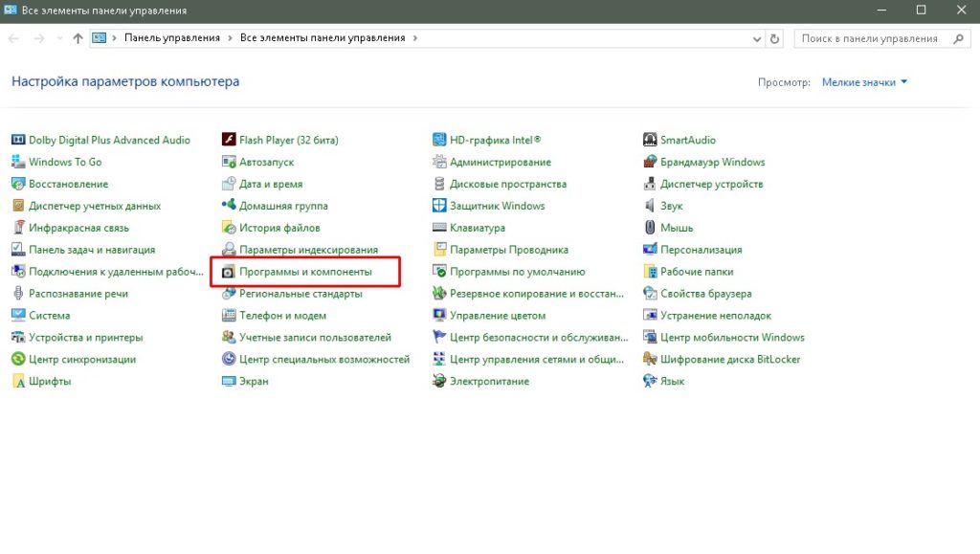Open the Диспетчер устройств link
This screenshot has height=554, width=980.
[x=711, y=184]
